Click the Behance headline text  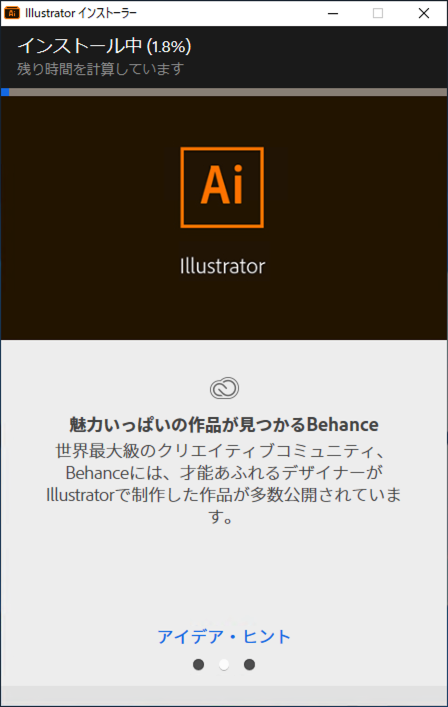224,425
